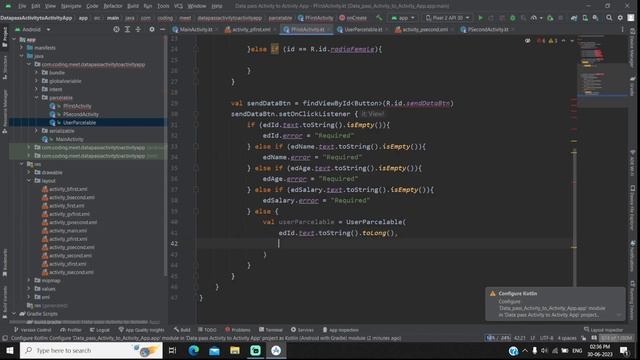Open the VCS menu

[x=178, y=6]
